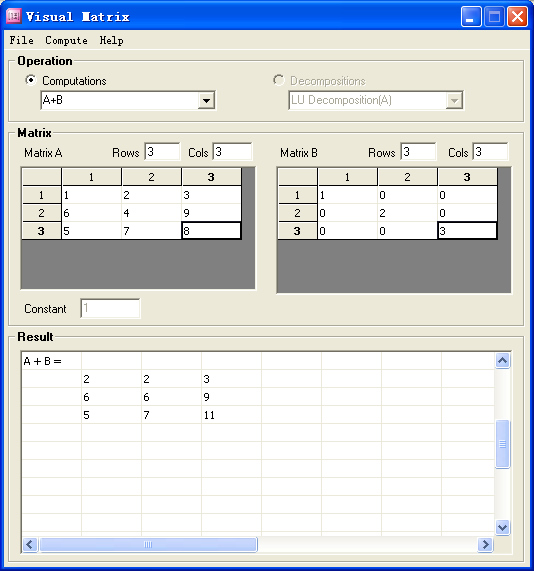
Task: Select Matrix A row 2 header
Action: pyautogui.click(x=42, y=213)
